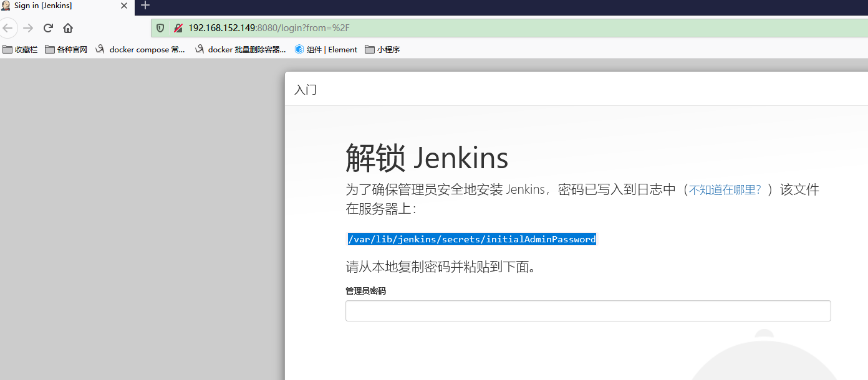Open the 各种官网 bookmarks folder

click(66, 49)
